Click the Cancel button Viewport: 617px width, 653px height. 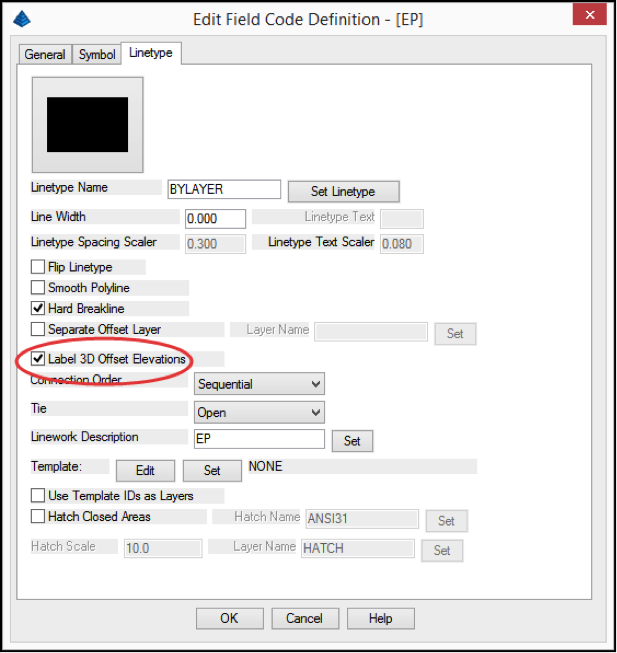point(305,618)
